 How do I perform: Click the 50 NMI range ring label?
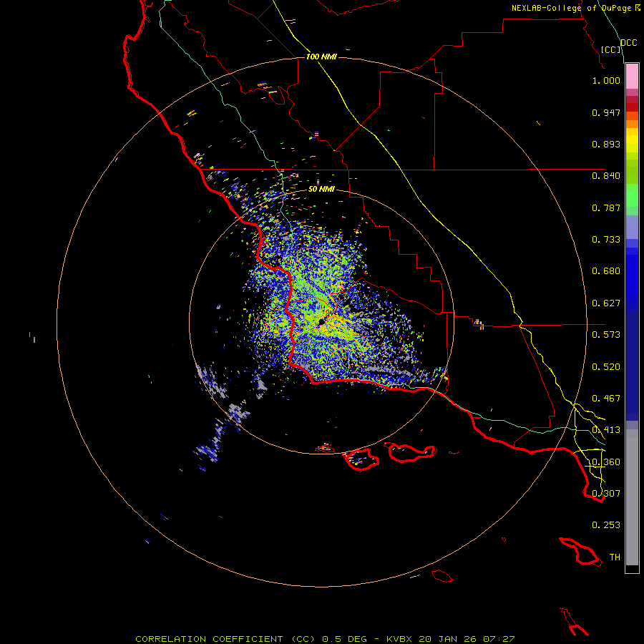321,189
